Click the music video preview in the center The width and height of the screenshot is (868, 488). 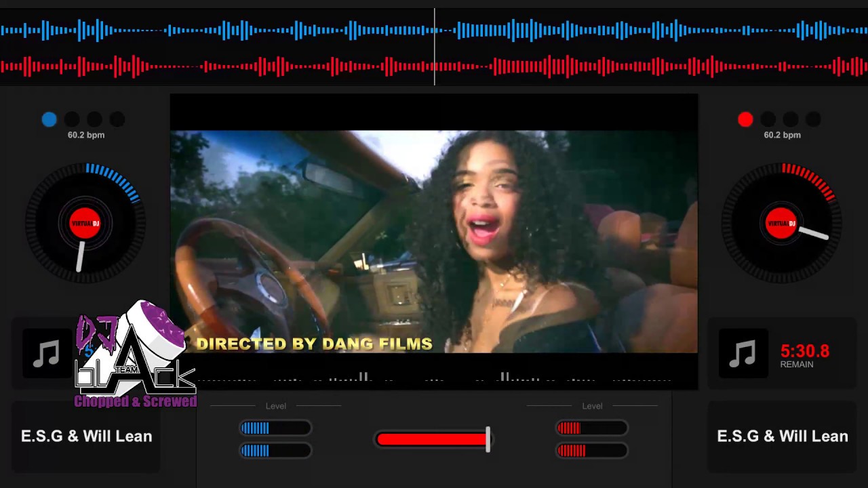click(434, 241)
